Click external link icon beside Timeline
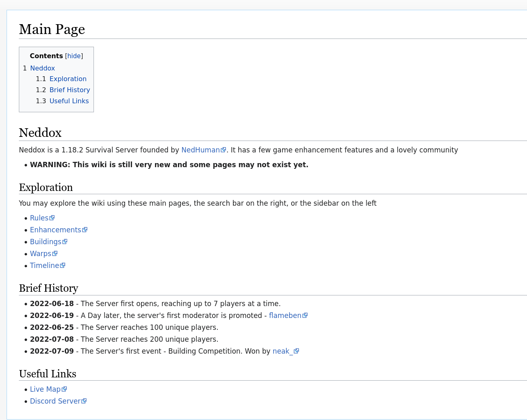Viewport: 527px width, 420px height. (x=63, y=266)
